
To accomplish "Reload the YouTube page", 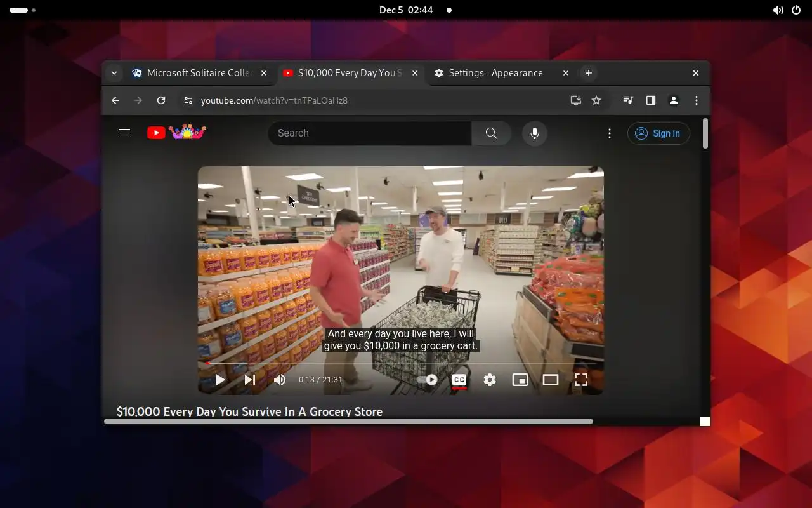I will [x=161, y=100].
